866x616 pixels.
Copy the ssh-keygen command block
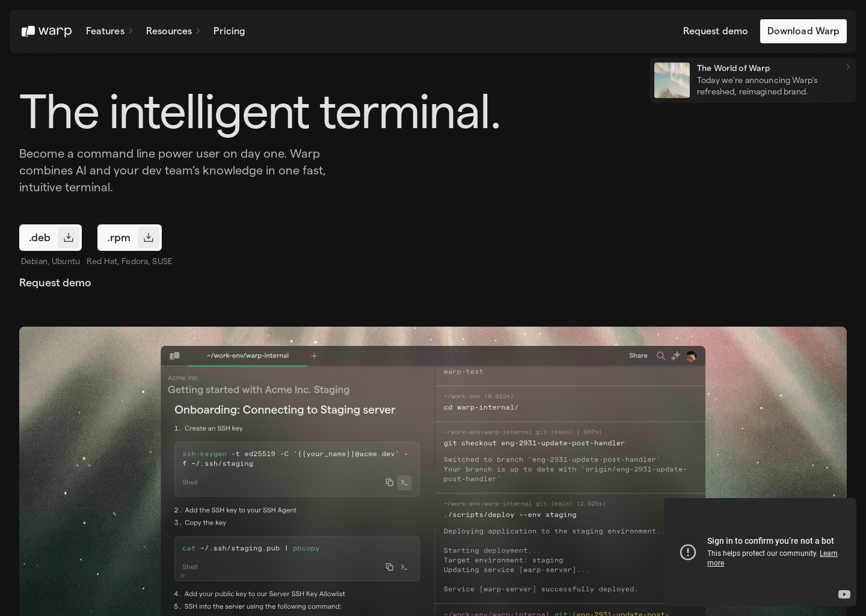click(x=389, y=482)
